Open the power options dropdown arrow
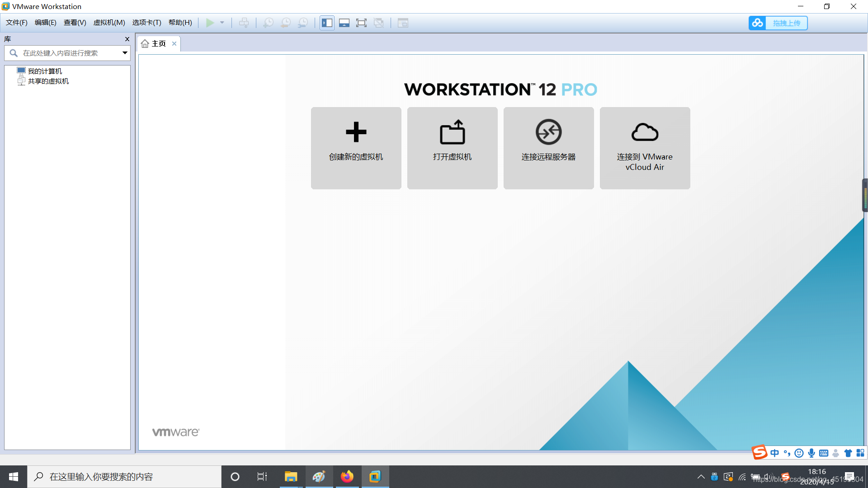 (222, 23)
